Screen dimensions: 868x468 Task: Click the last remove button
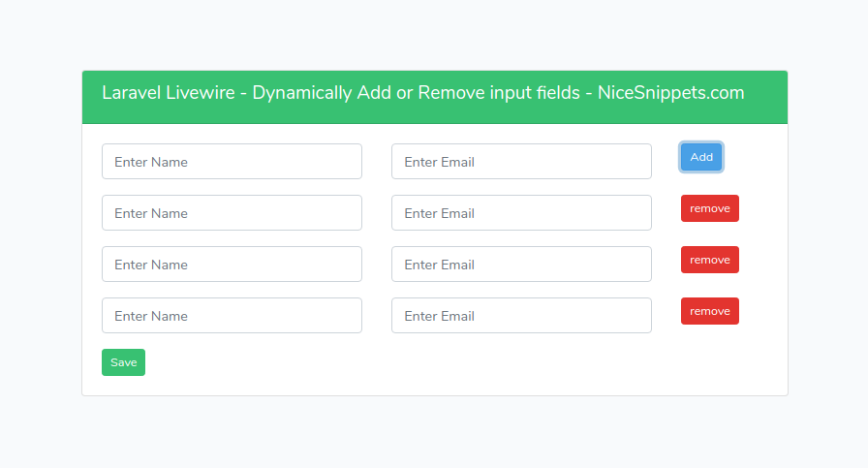click(x=710, y=311)
